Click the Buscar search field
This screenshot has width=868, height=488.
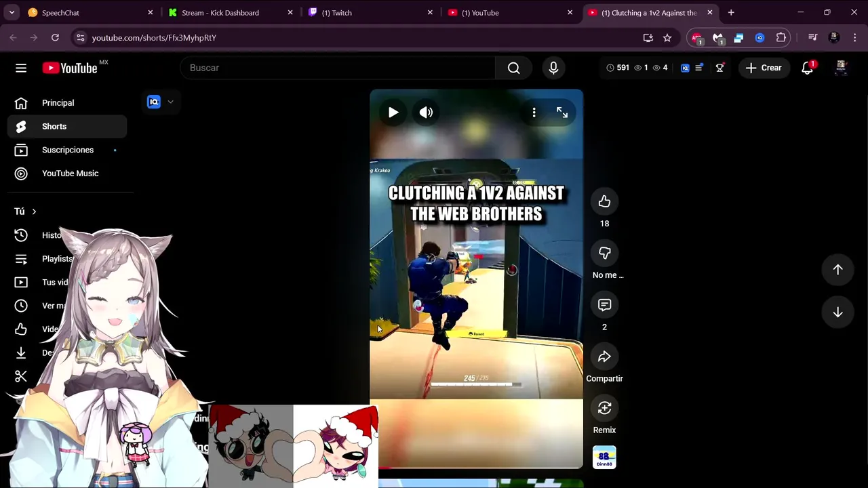tap(338, 68)
